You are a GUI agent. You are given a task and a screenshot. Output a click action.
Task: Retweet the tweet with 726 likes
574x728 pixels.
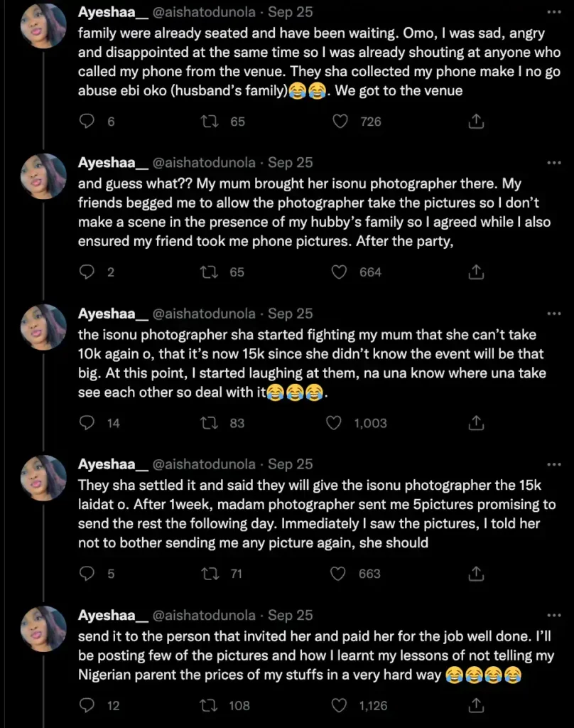tap(210, 122)
